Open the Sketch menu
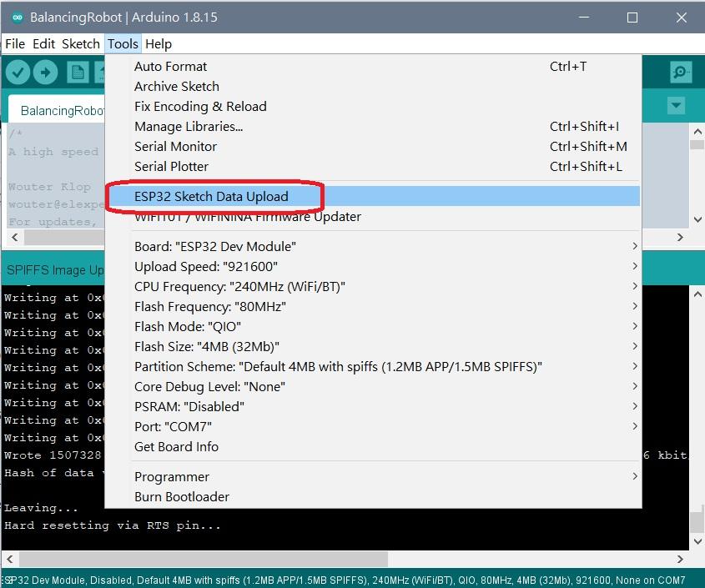Screen dimensions: 705x588 80,43
